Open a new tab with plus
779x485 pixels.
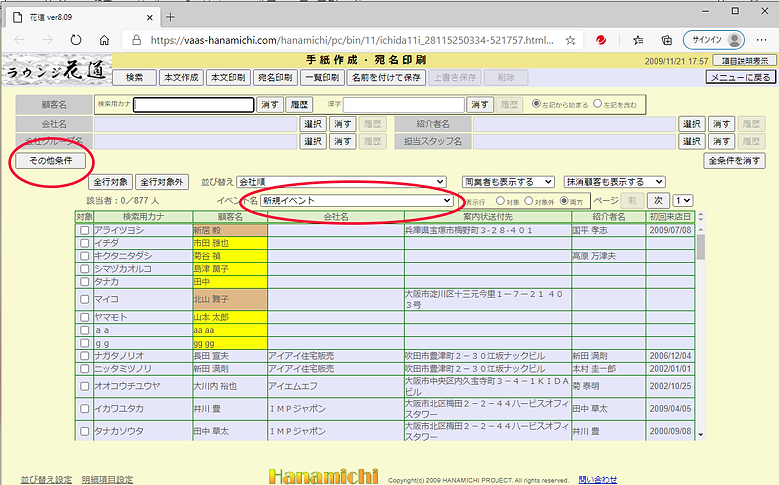pyautogui.click(x=170, y=17)
